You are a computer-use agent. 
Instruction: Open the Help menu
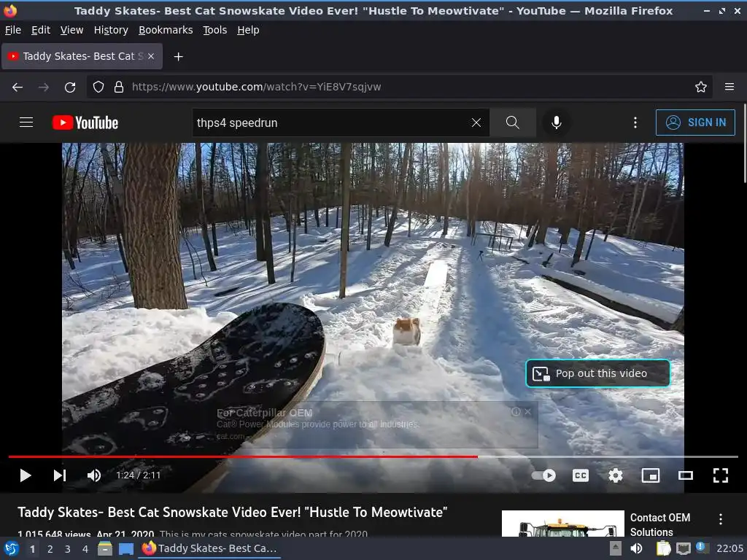(x=248, y=30)
